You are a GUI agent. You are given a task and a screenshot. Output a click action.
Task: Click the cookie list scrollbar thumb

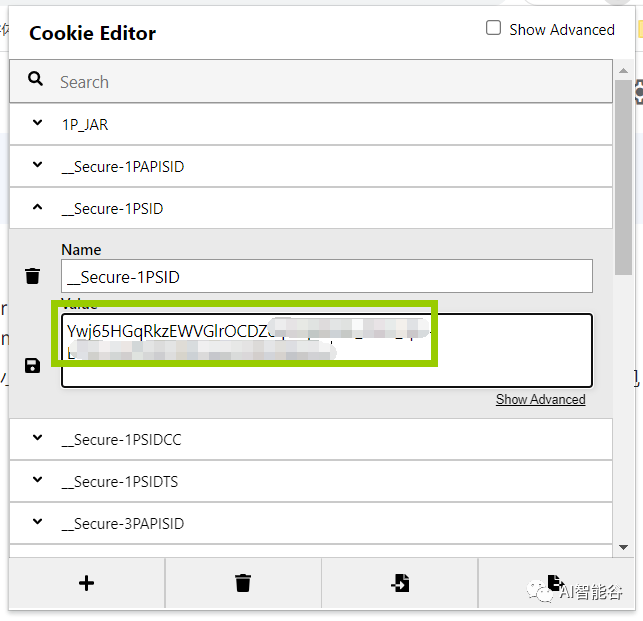tap(623, 180)
